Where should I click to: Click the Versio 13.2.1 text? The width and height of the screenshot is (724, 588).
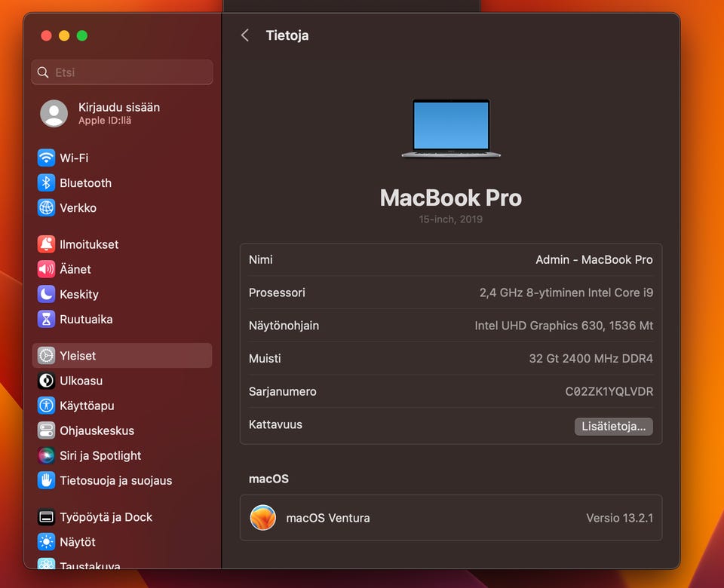[619, 518]
